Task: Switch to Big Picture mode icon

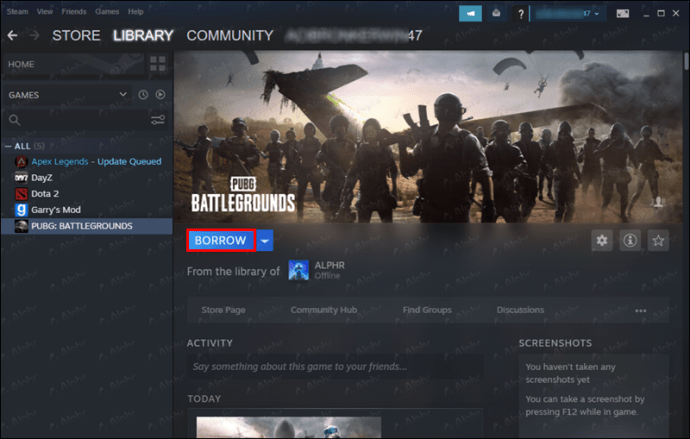Action: tap(622, 14)
